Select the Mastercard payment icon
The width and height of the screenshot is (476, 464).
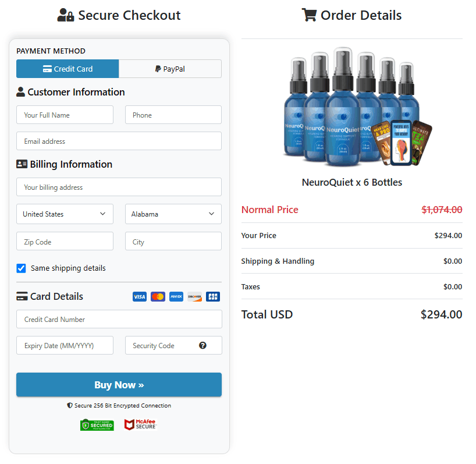tap(157, 296)
